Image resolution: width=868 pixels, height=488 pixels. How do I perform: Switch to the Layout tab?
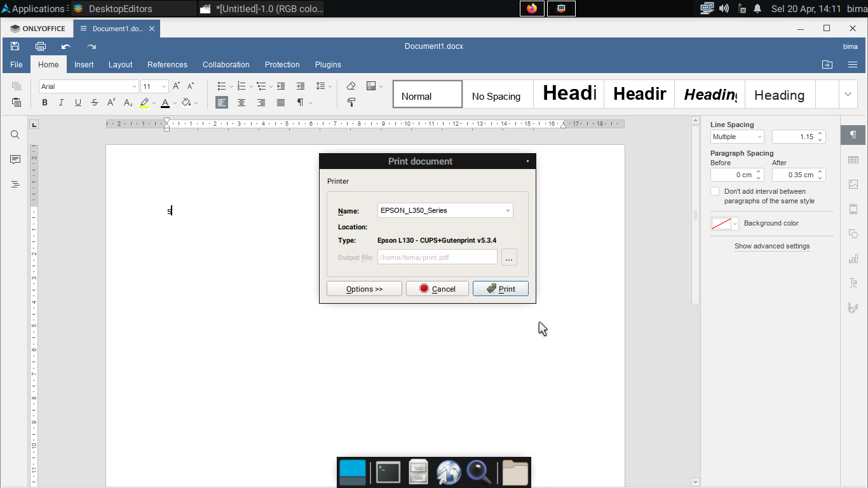(120, 64)
